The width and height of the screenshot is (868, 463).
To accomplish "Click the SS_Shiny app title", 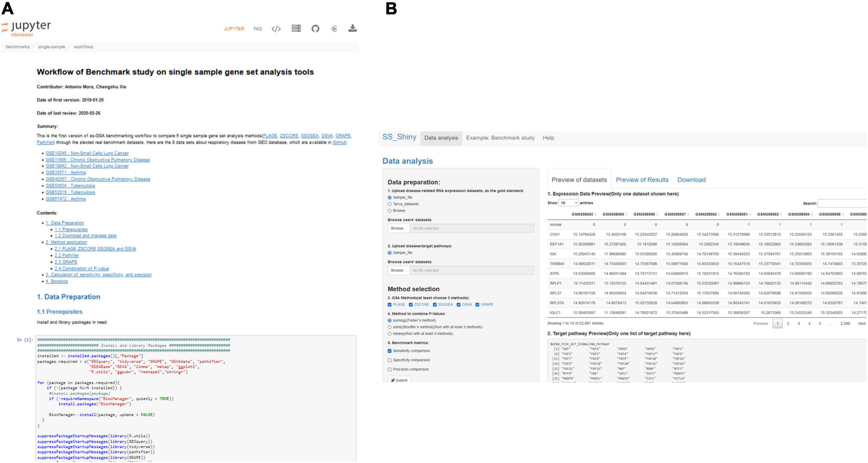I will [x=399, y=137].
